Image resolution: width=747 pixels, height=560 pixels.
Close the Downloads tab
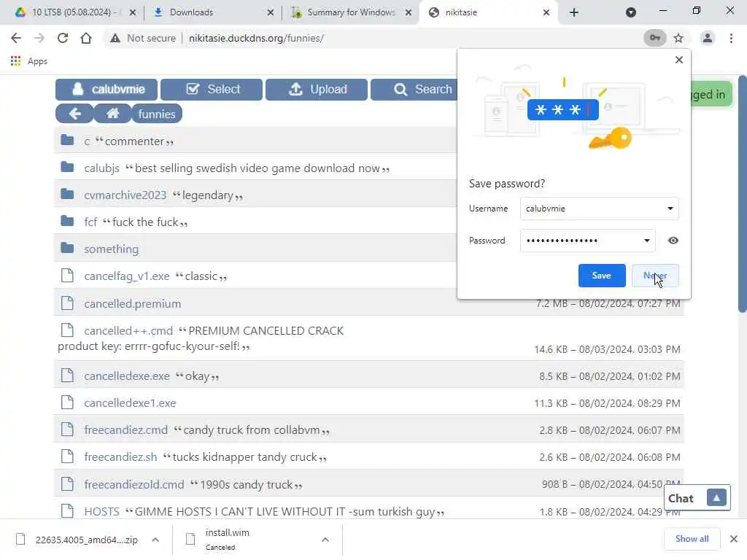[x=270, y=12]
